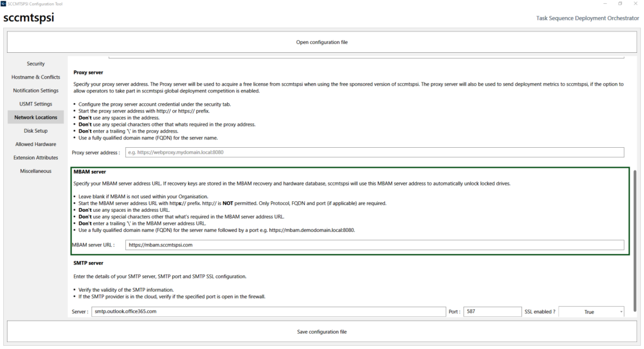Screen dimensions: 644x349
Task: Click the SMTP Port field
Action: click(492, 312)
